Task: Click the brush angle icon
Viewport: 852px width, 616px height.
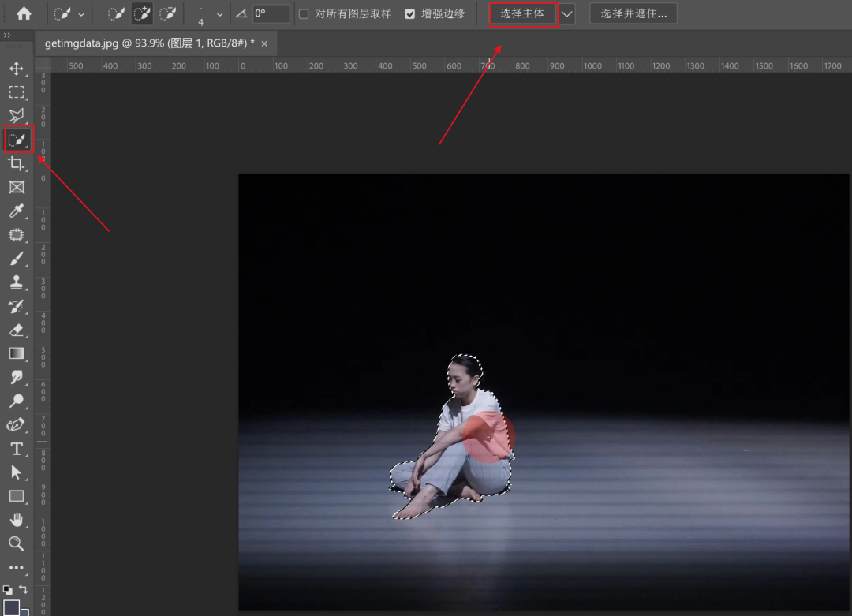Action: [241, 13]
